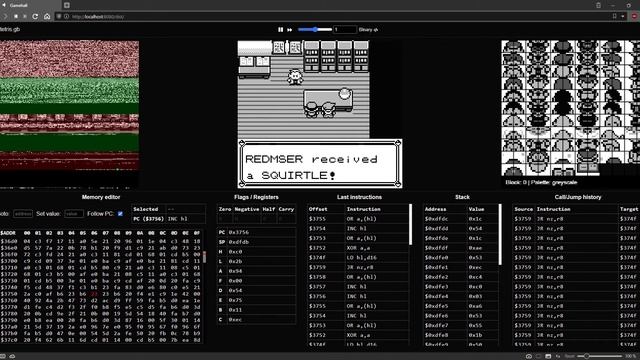Click stack address $0xdfdc row
640x360 pixels.
click(461, 219)
